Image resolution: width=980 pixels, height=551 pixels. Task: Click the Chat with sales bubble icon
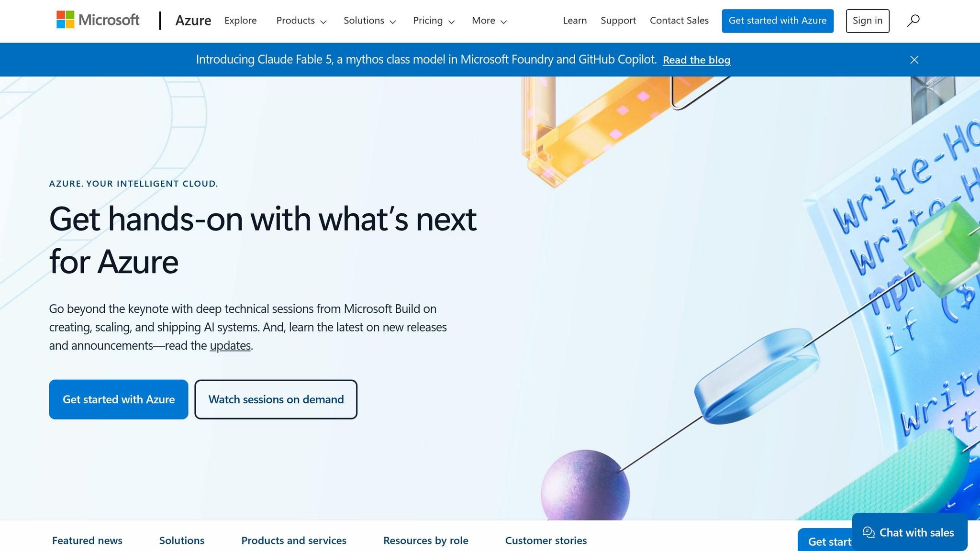click(869, 532)
